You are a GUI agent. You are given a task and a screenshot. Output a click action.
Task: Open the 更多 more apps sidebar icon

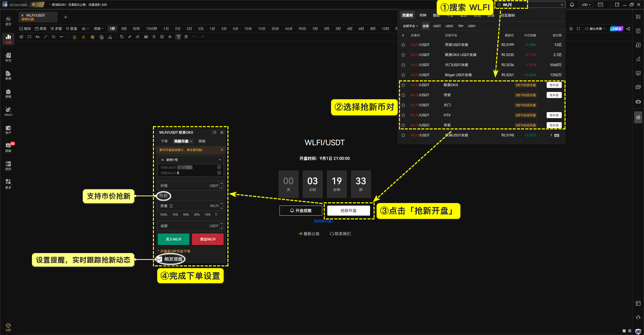point(8,184)
